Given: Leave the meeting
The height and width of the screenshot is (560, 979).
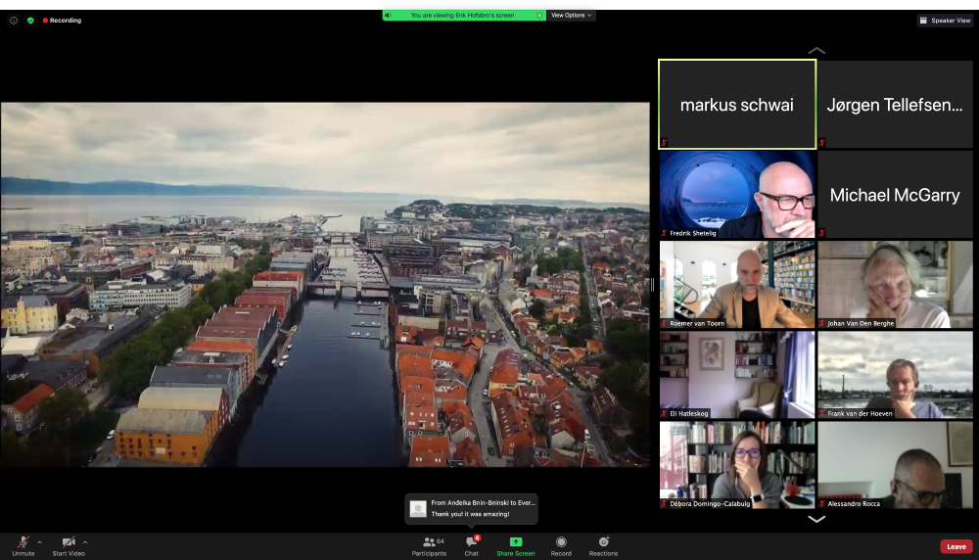Looking at the screenshot, I should click(956, 546).
